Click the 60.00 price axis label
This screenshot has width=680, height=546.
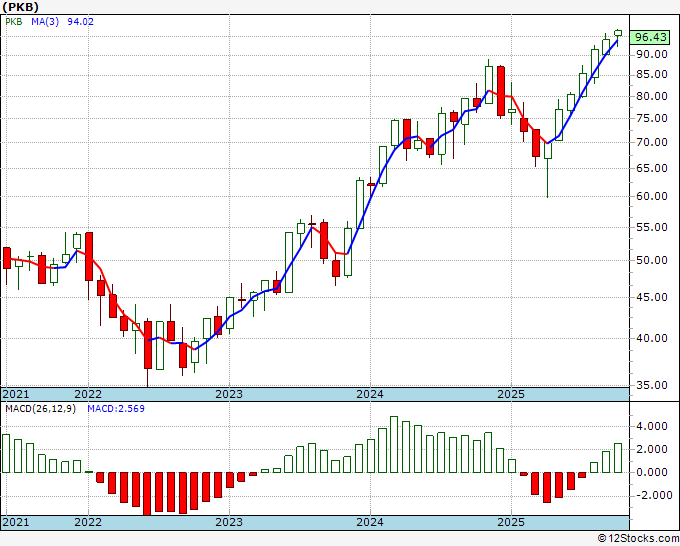click(652, 196)
